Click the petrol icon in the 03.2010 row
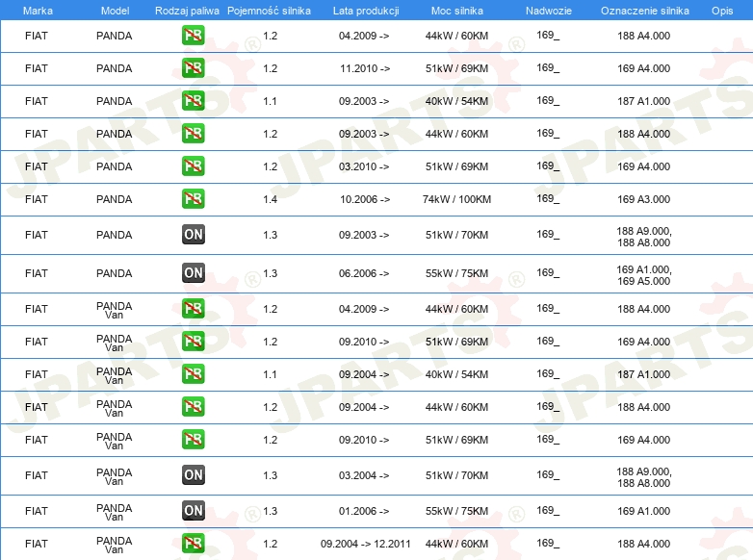753x560 pixels. tap(193, 166)
